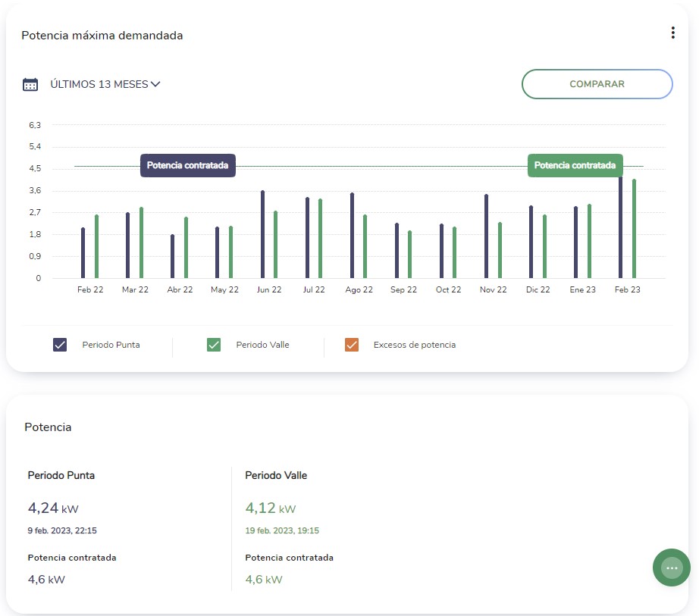Click the Jun 22 axis label
The image size is (699, 616).
(269, 289)
